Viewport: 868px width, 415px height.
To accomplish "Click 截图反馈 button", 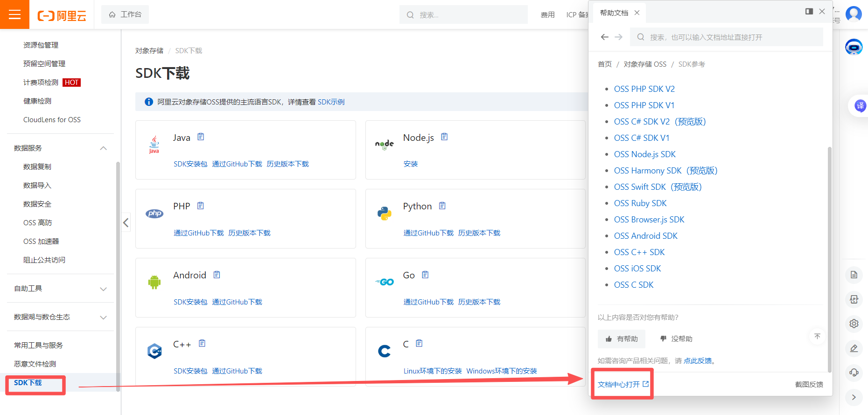I will [x=809, y=384].
